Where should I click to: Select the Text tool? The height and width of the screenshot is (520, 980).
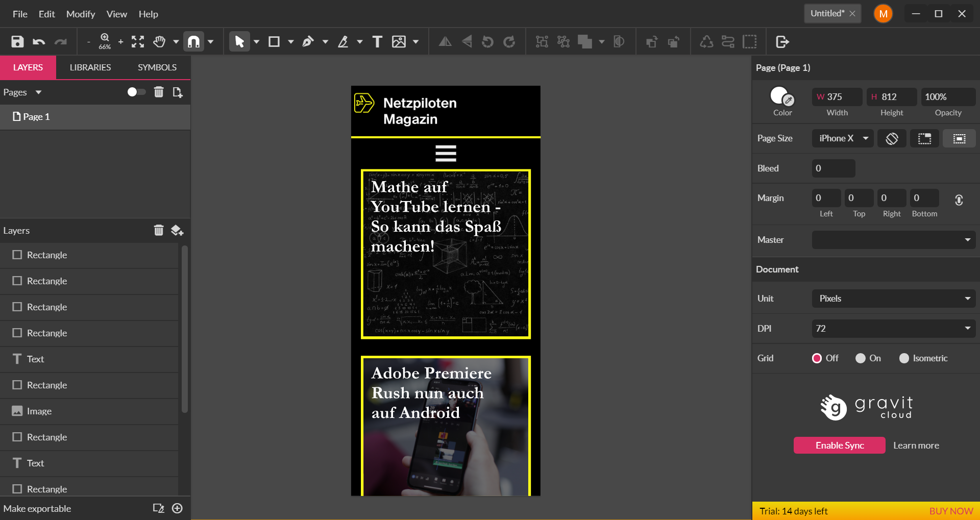point(377,41)
